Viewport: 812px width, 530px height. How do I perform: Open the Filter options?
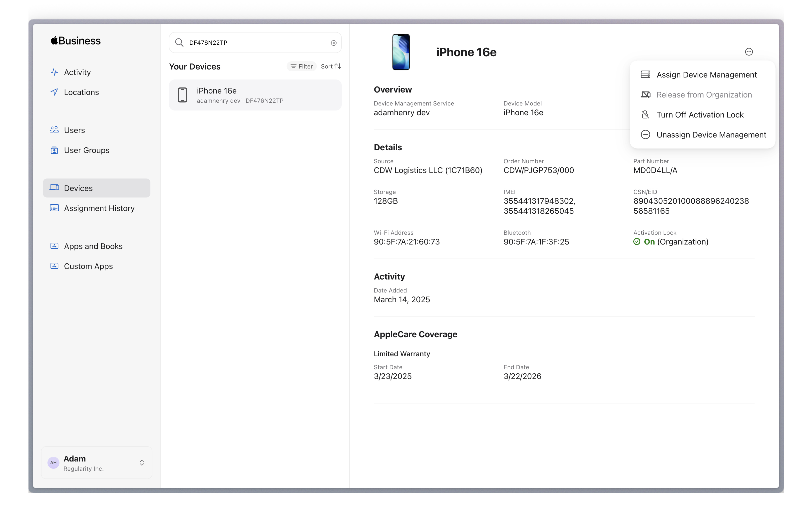pos(302,66)
